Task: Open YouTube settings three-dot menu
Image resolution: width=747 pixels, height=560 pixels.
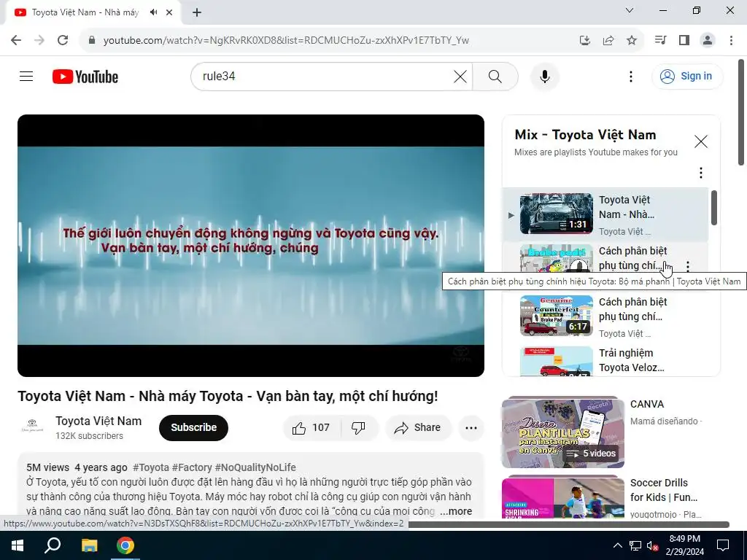Action: (x=631, y=76)
